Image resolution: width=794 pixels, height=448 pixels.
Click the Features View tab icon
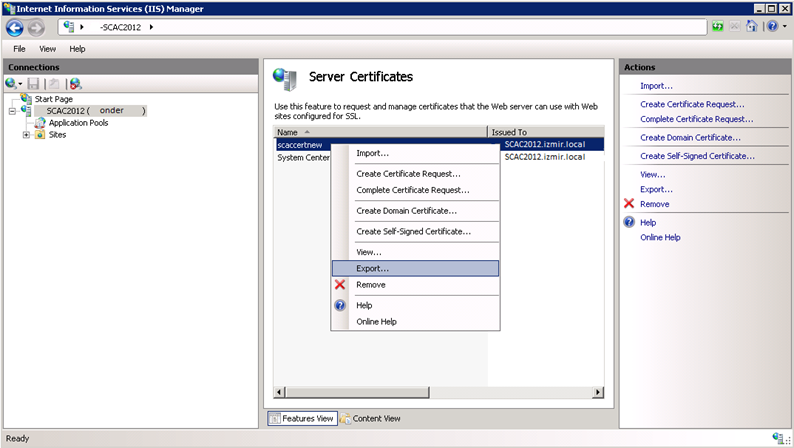(275, 419)
